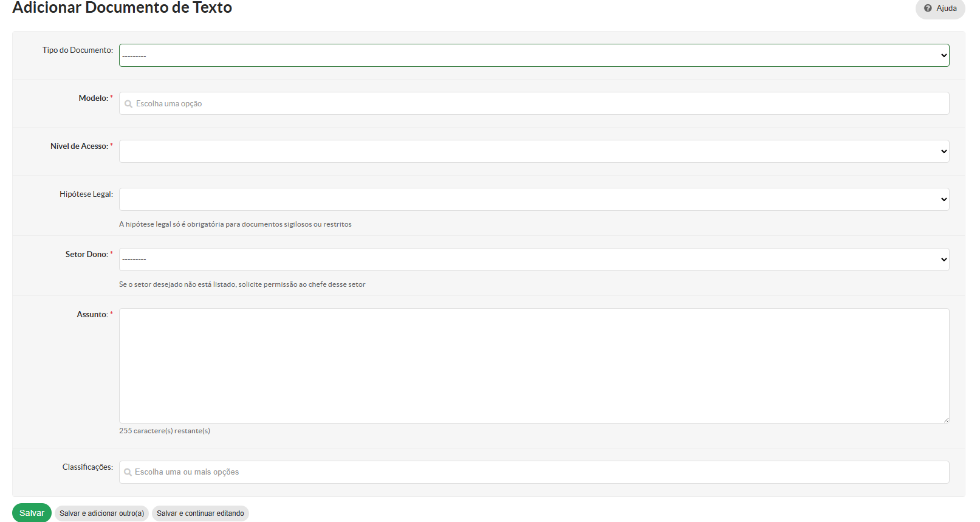980x522 pixels.
Task: Grab the Assunto textarea resize handle
Action: [946, 420]
